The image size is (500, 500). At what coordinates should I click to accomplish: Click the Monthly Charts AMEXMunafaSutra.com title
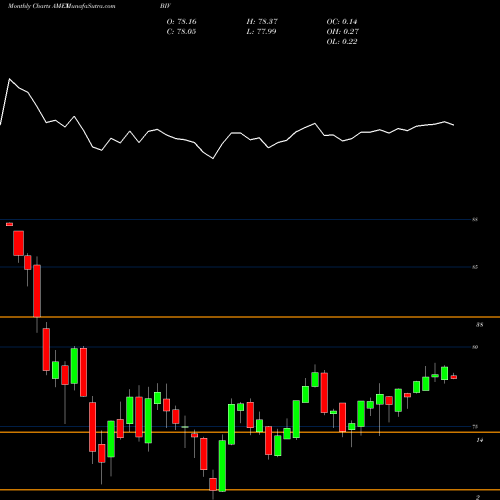[x=62, y=6]
